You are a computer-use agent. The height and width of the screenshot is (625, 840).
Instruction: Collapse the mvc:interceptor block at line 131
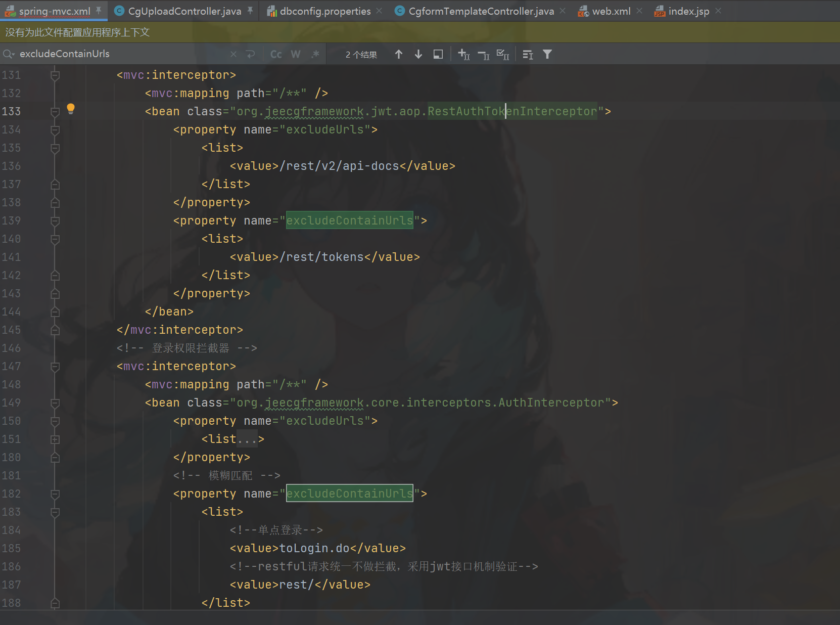click(x=55, y=75)
